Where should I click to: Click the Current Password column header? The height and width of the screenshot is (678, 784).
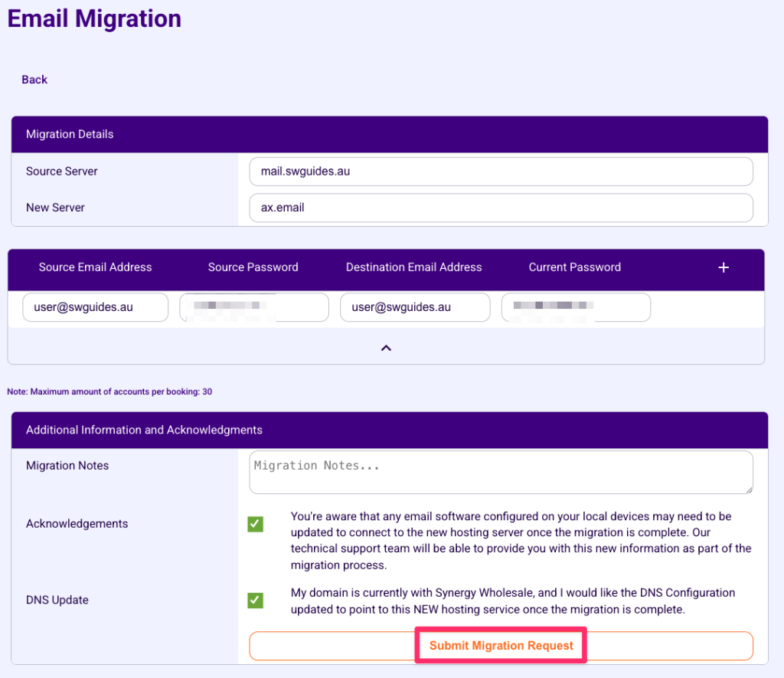(x=574, y=267)
